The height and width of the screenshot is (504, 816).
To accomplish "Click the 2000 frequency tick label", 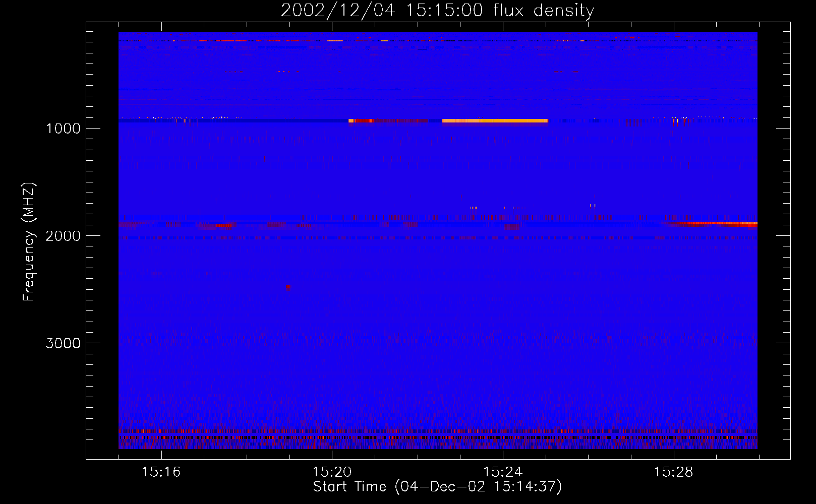I will click(63, 236).
